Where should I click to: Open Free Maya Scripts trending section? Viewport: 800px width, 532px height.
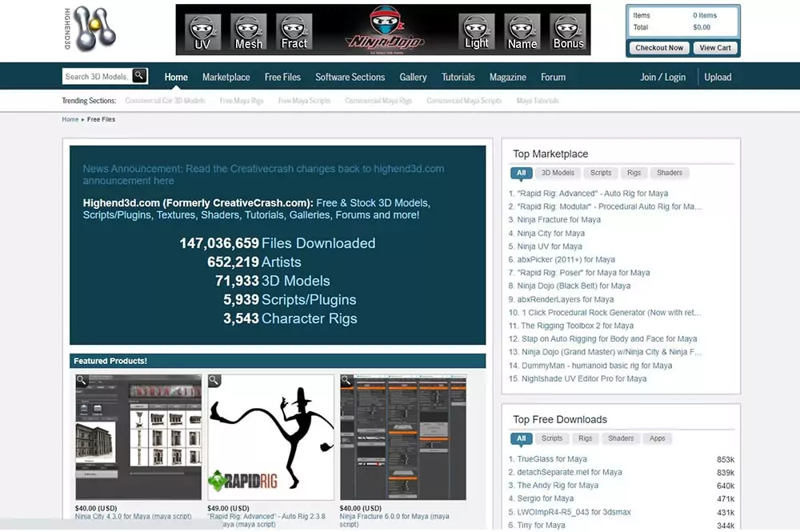(x=305, y=101)
